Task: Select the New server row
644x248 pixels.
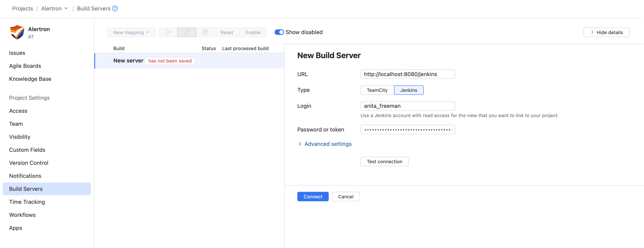Action: (x=128, y=61)
